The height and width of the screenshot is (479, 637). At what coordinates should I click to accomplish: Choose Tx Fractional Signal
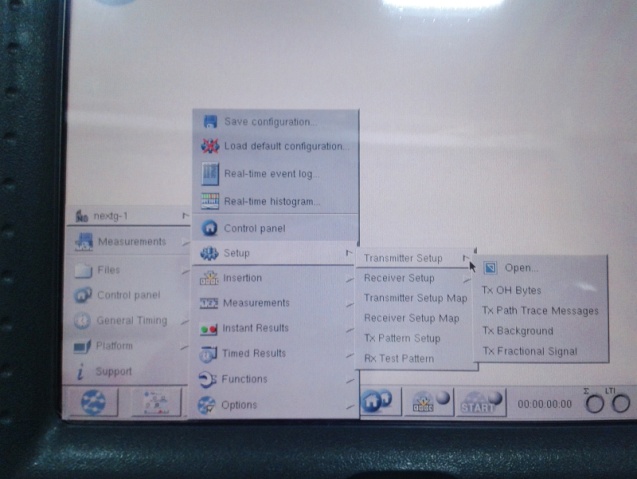[540, 351]
